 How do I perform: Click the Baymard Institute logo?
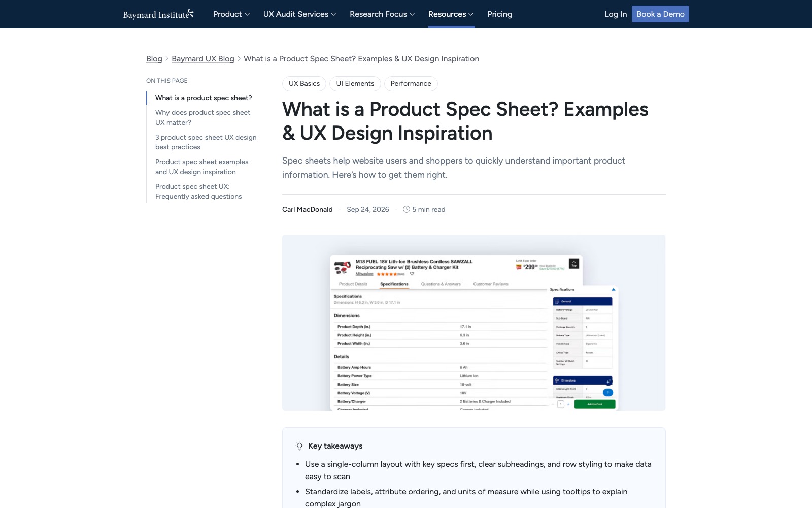click(158, 14)
